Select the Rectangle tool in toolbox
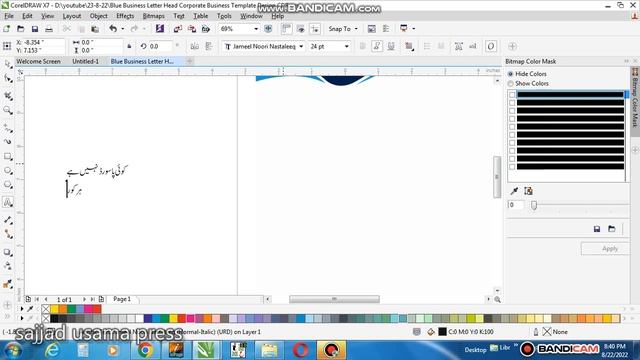Screen dimensions: 640x360 [x=8, y=157]
